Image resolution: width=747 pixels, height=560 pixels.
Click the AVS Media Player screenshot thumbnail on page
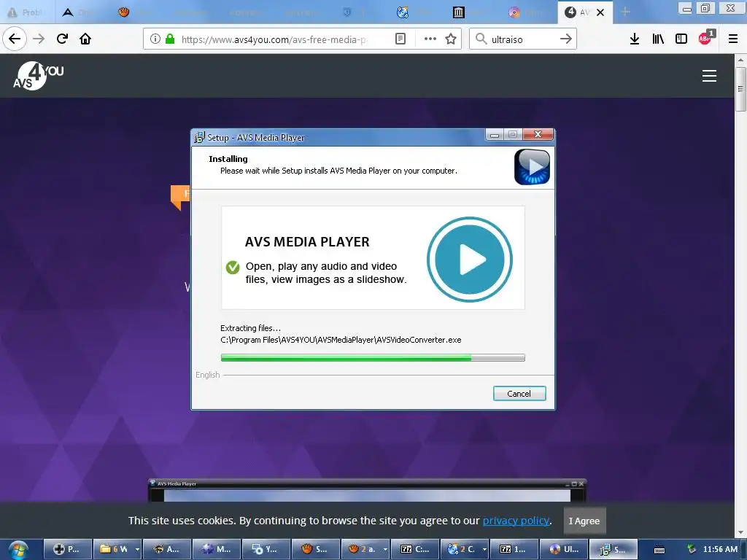(367, 491)
